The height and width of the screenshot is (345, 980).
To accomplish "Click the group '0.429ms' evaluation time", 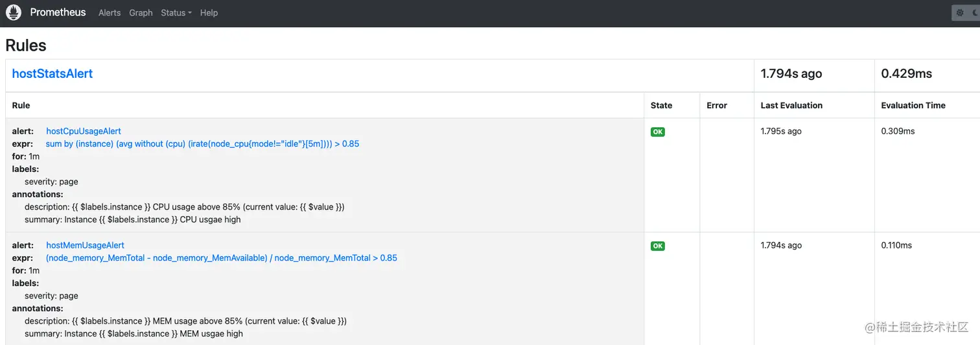I will tap(907, 74).
